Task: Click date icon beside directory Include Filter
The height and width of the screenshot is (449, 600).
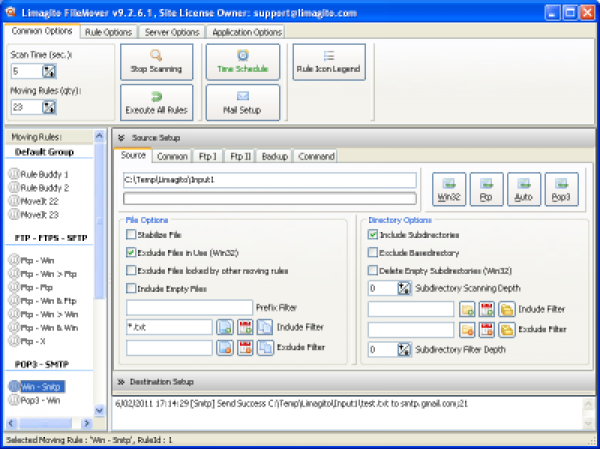Action: pos(487,309)
